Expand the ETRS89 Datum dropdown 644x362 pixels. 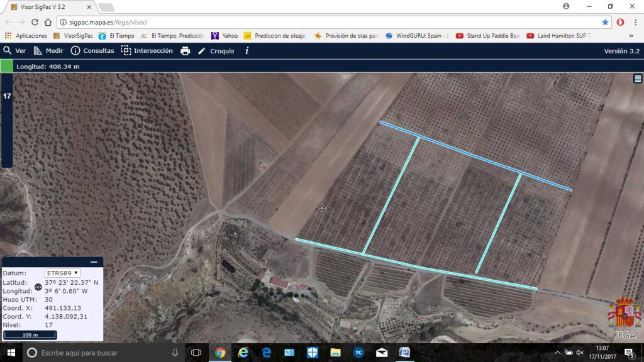tap(62, 273)
